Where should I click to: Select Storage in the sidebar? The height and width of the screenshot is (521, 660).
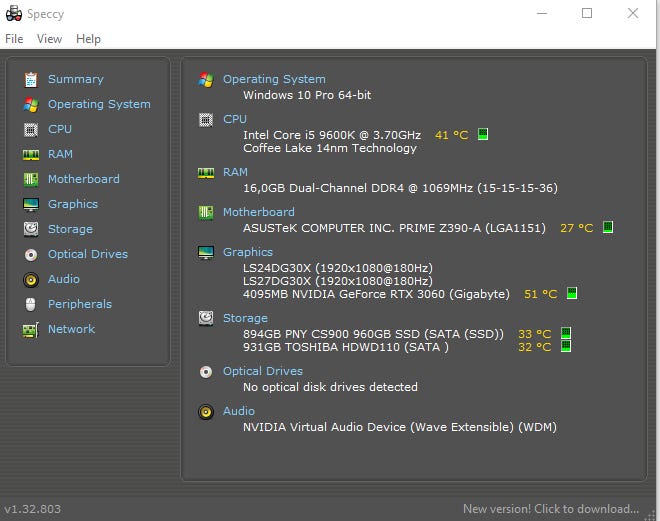(x=70, y=229)
